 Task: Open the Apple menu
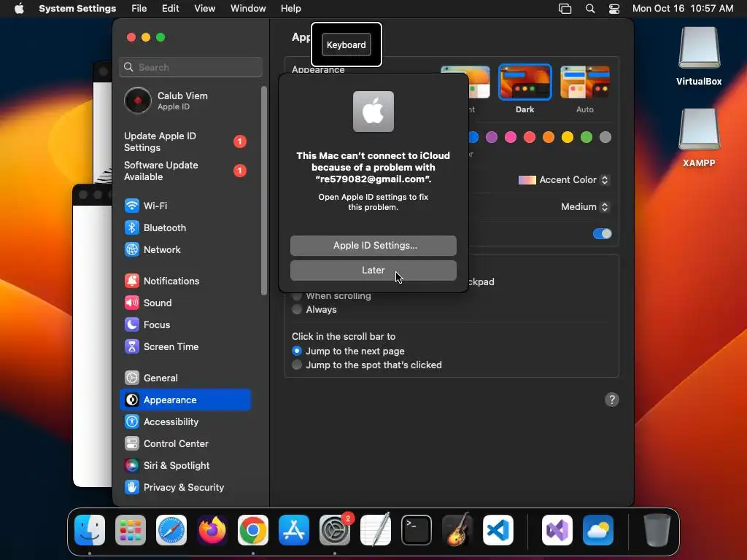point(19,9)
